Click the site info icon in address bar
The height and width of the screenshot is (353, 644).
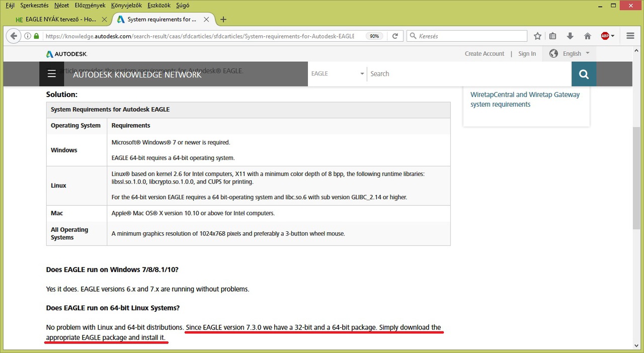coord(28,36)
